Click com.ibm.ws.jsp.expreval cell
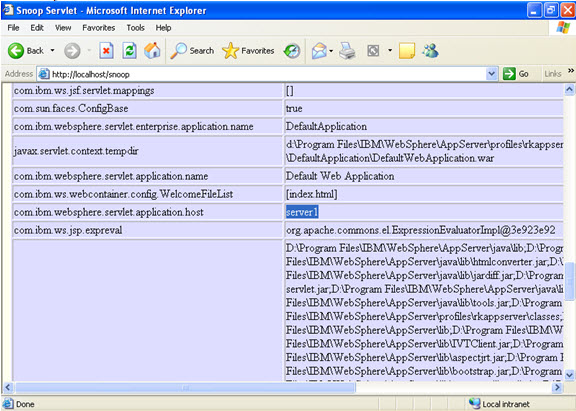Image resolution: width=576 pixels, height=411 pixels. (x=147, y=230)
